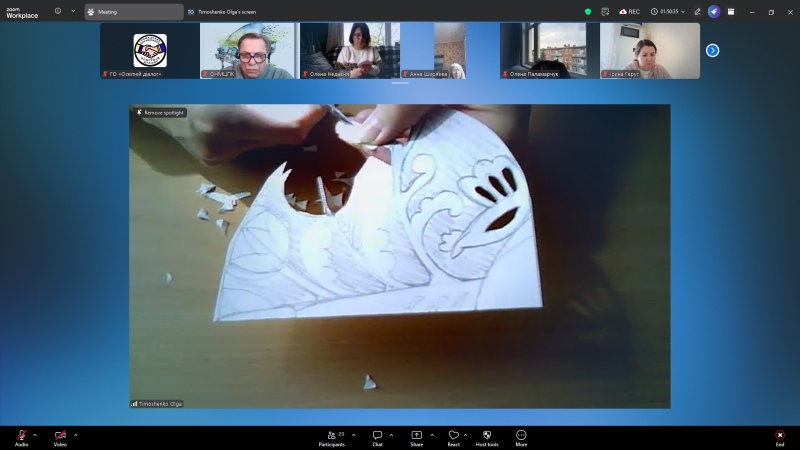This screenshot has height=450, width=800.
Task: Click the End meeting button
Action: 780,436
